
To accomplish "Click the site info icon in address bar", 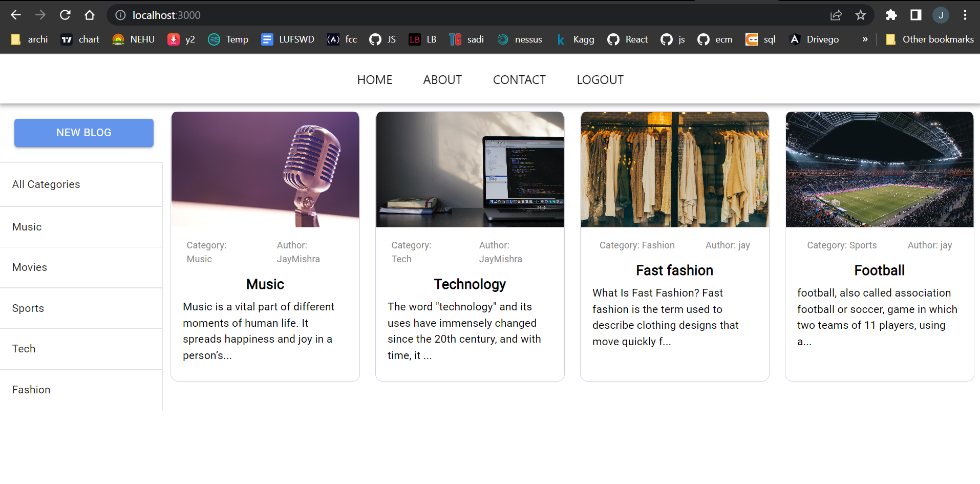I will [x=120, y=15].
